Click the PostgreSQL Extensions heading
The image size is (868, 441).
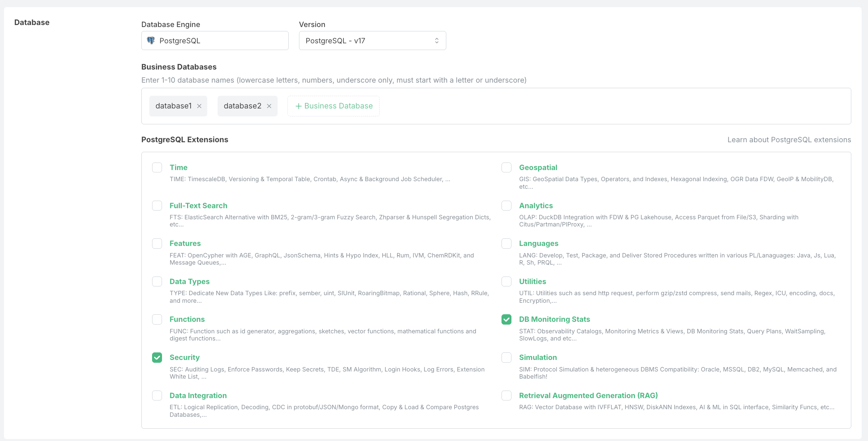[185, 140]
